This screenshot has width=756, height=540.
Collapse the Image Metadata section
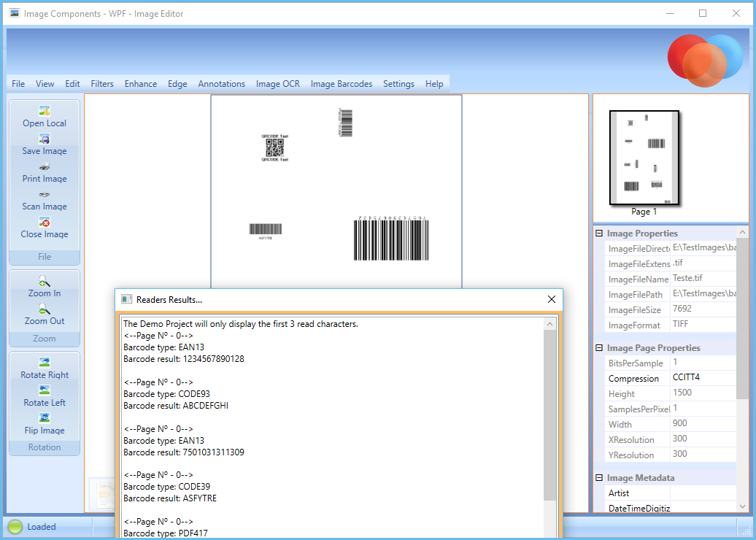click(599, 478)
